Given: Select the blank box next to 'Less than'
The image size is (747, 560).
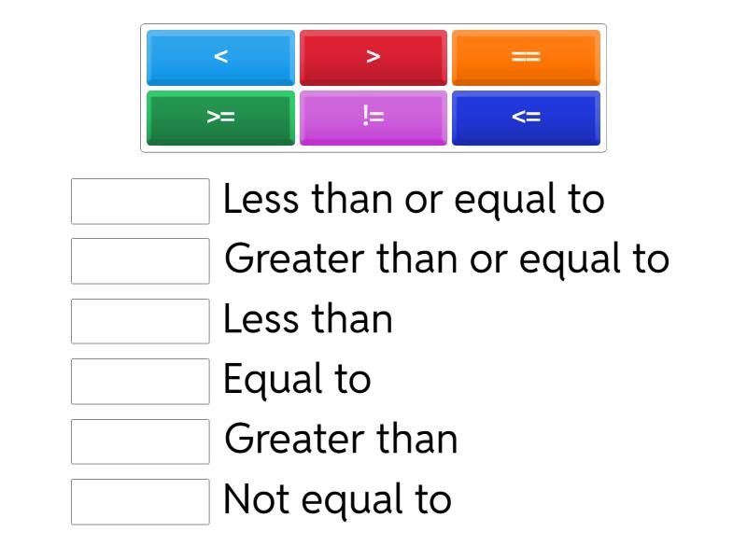Looking at the screenshot, I should click(x=140, y=321).
